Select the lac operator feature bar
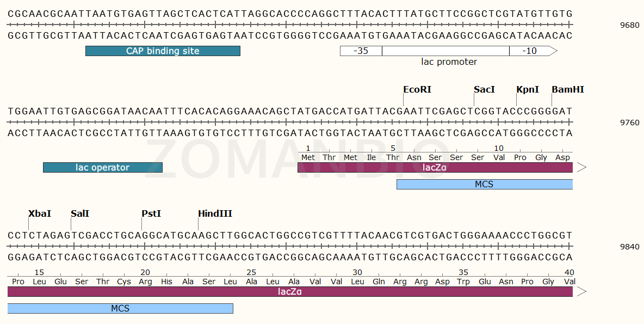644x324 pixels. 102,168
